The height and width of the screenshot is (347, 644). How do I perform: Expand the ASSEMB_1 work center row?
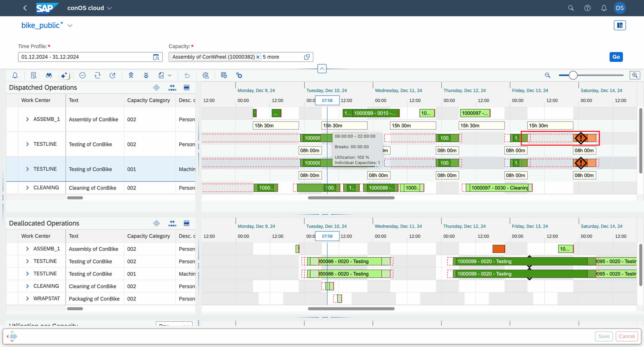[x=28, y=119]
